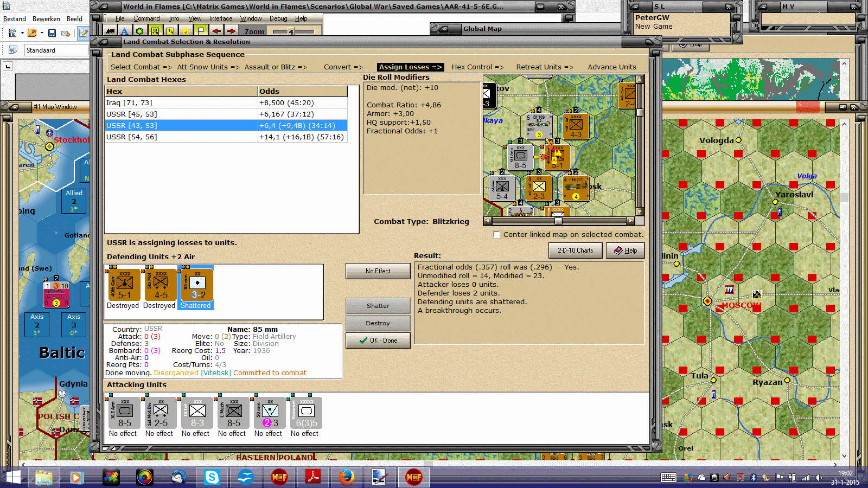
Task: Click the Odds column header
Action: coord(302,91)
